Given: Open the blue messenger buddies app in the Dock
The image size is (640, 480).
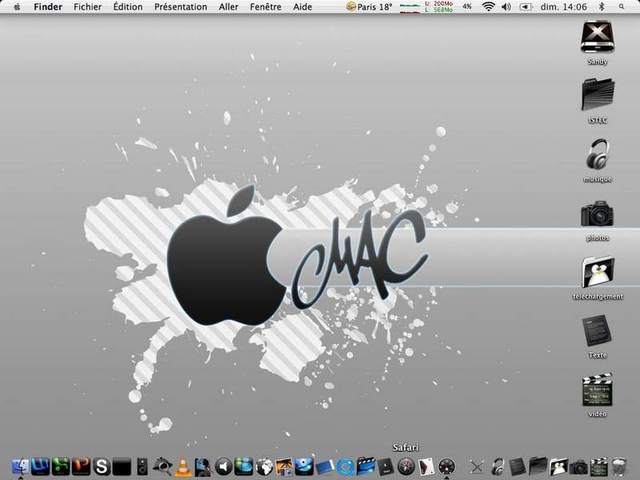Looking at the screenshot, I should 244,467.
